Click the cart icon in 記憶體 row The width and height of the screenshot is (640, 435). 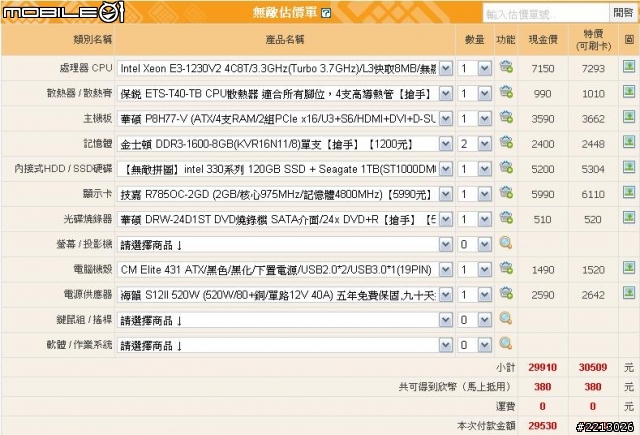point(506,142)
